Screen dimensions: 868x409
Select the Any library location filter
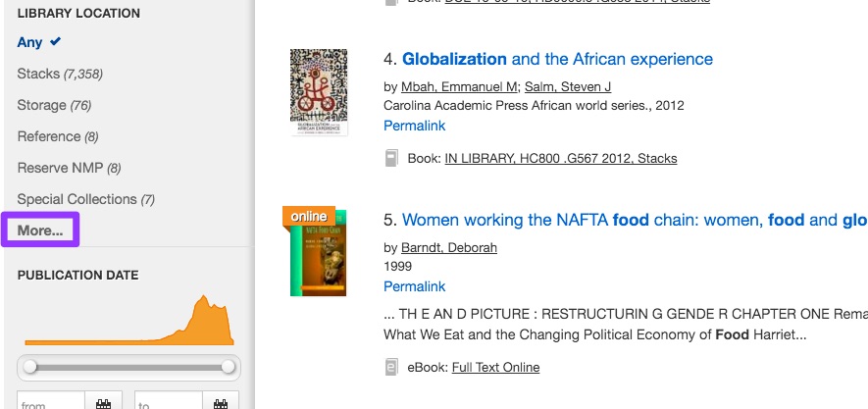(30, 42)
